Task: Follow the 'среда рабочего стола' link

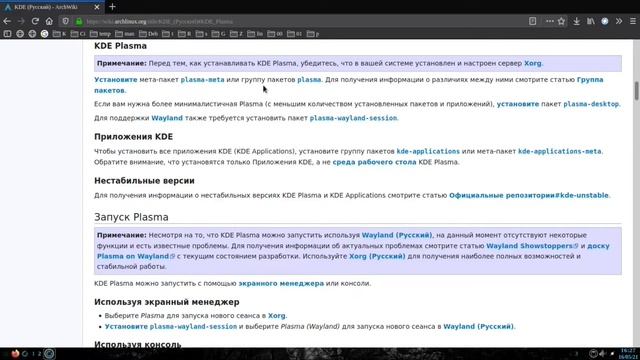Action: point(374,162)
